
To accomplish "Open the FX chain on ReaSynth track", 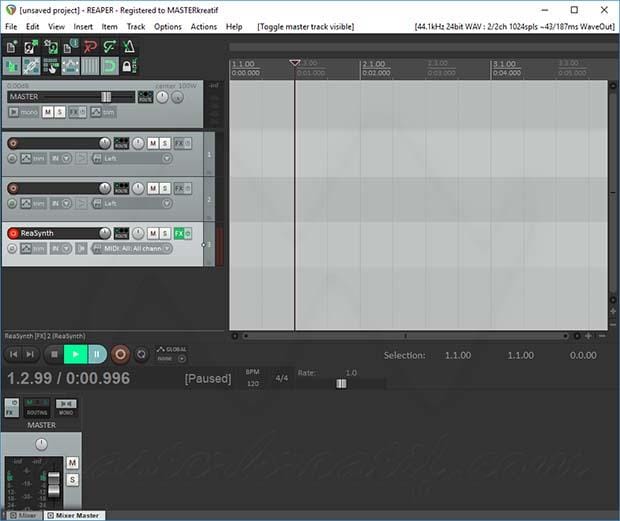I will (x=179, y=233).
